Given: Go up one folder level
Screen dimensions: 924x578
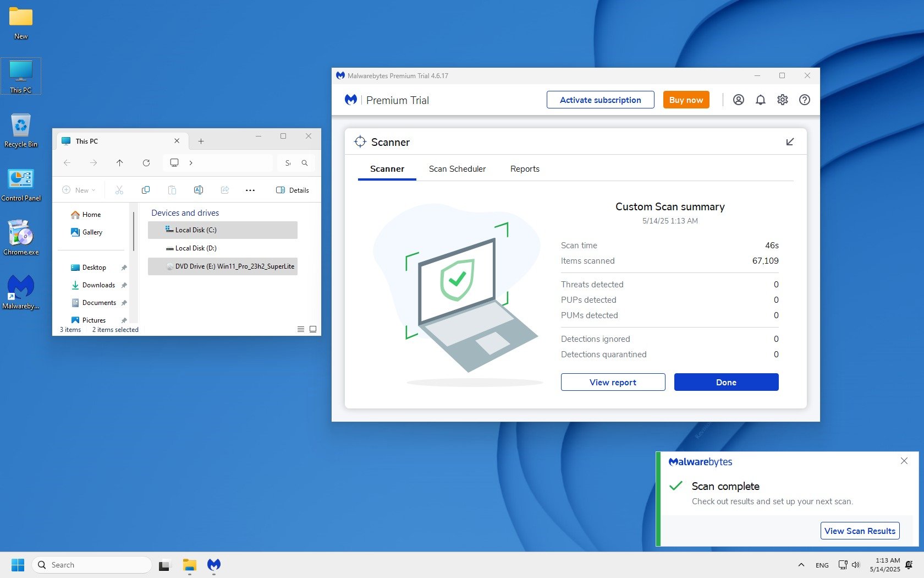Looking at the screenshot, I should [x=120, y=163].
